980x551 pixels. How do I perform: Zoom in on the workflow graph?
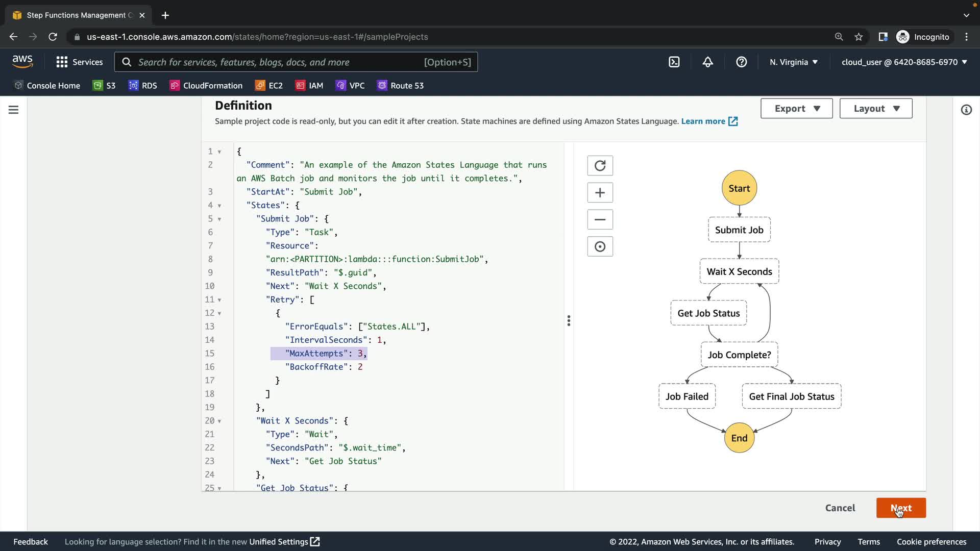tap(600, 193)
